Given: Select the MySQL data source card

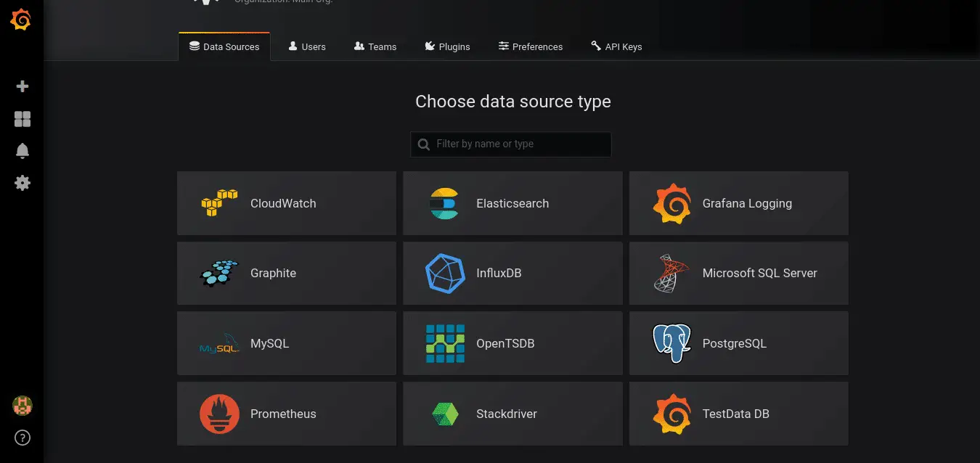Looking at the screenshot, I should click(x=286, y=343).
